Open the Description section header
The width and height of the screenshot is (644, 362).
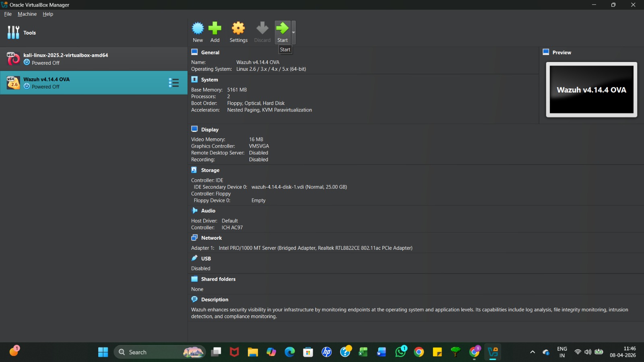[215, 300]
